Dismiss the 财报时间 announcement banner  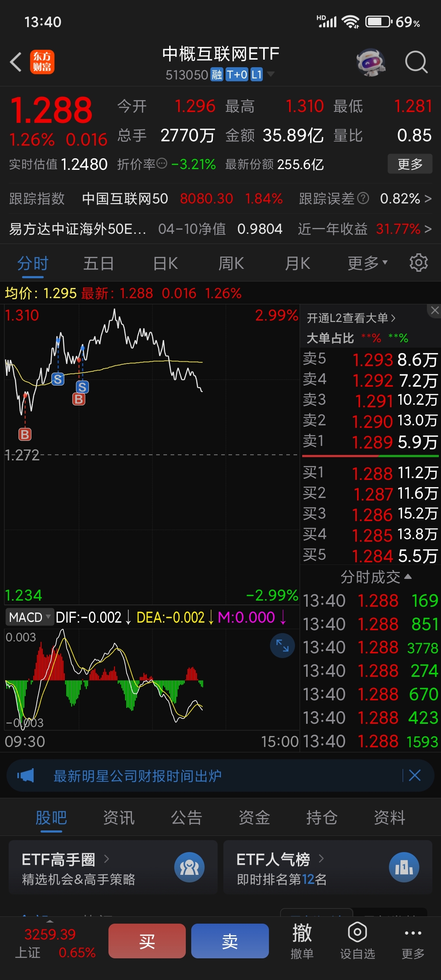pyautogui.click(x=415, y=775)
